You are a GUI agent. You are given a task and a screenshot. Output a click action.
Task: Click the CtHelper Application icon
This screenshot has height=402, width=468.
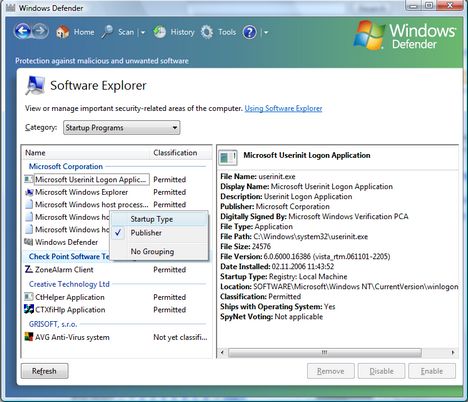click(29, 297)
